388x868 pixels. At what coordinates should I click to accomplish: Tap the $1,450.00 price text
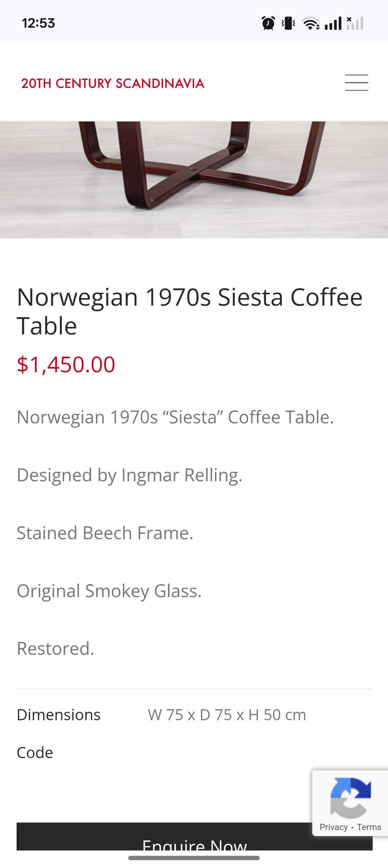coord(66,364)
